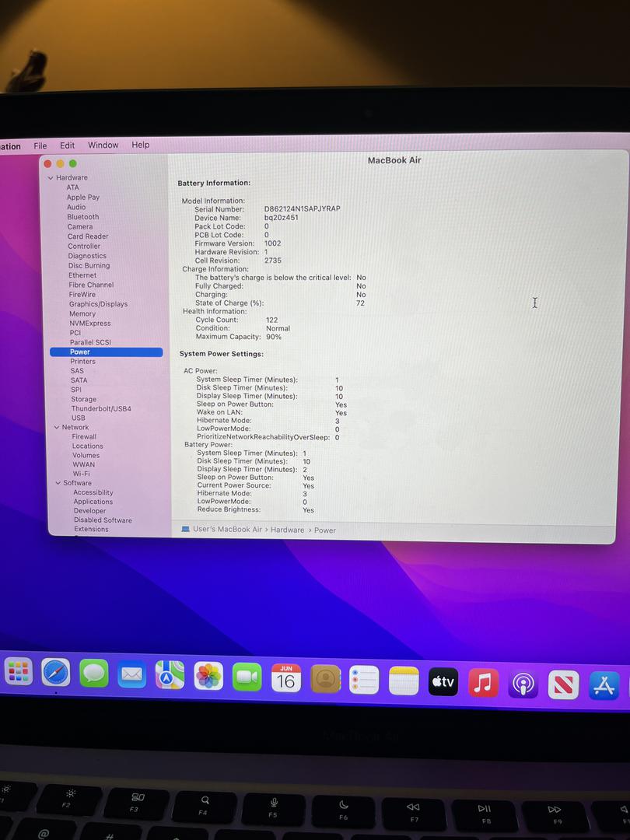This screenshot has width=630, height=840.
Task: Collapse the Network section
Action: [57, 428]
